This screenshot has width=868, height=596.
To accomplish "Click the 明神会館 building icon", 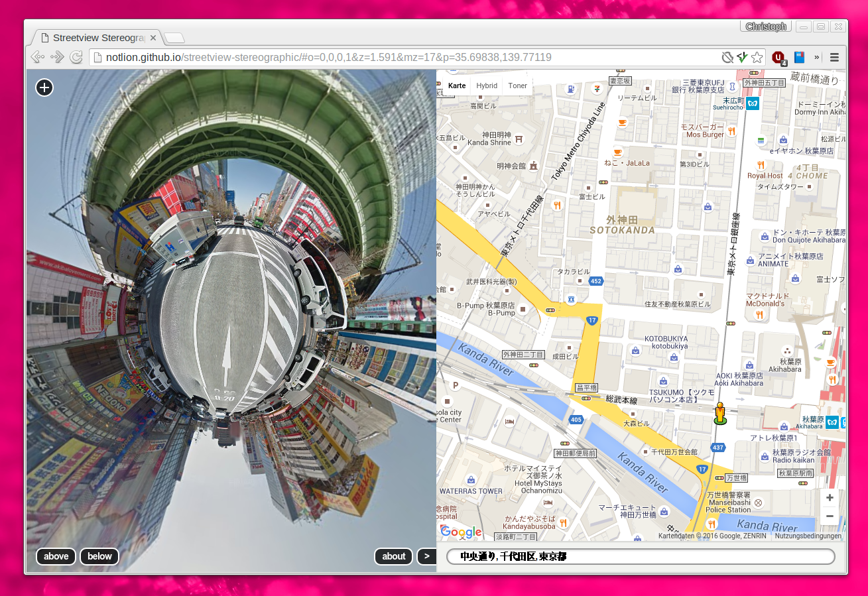I will [532, 165].
